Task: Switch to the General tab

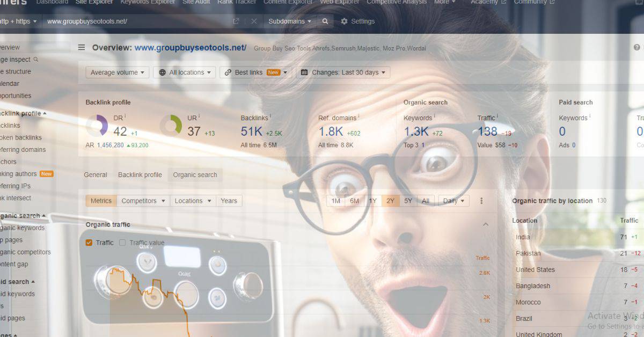Action: [96, 175]
